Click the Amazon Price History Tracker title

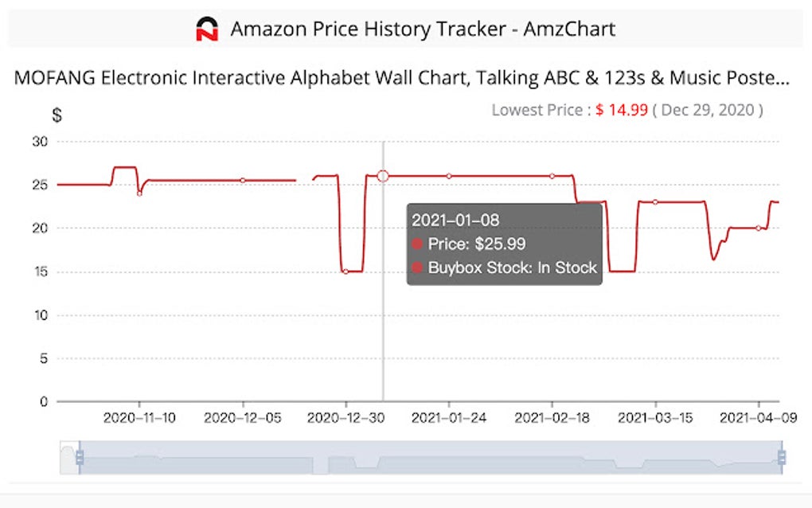click(x=422, y=29)
